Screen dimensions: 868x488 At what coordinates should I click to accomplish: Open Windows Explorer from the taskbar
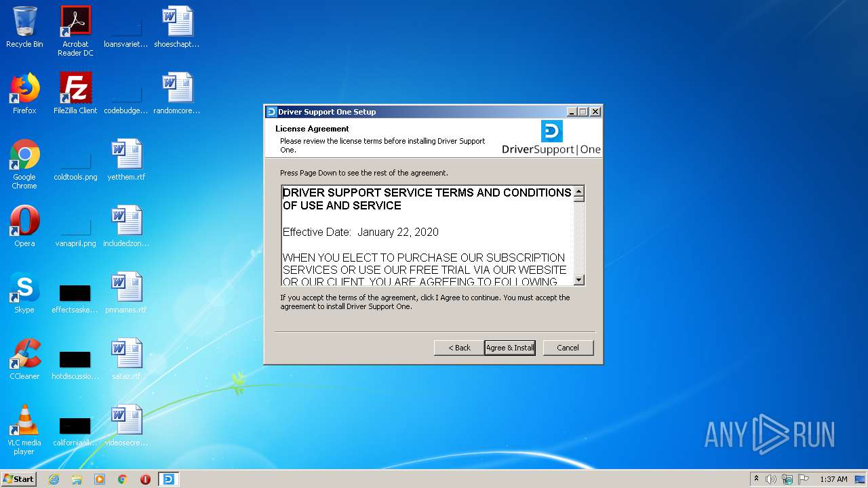tap(77, 479)
